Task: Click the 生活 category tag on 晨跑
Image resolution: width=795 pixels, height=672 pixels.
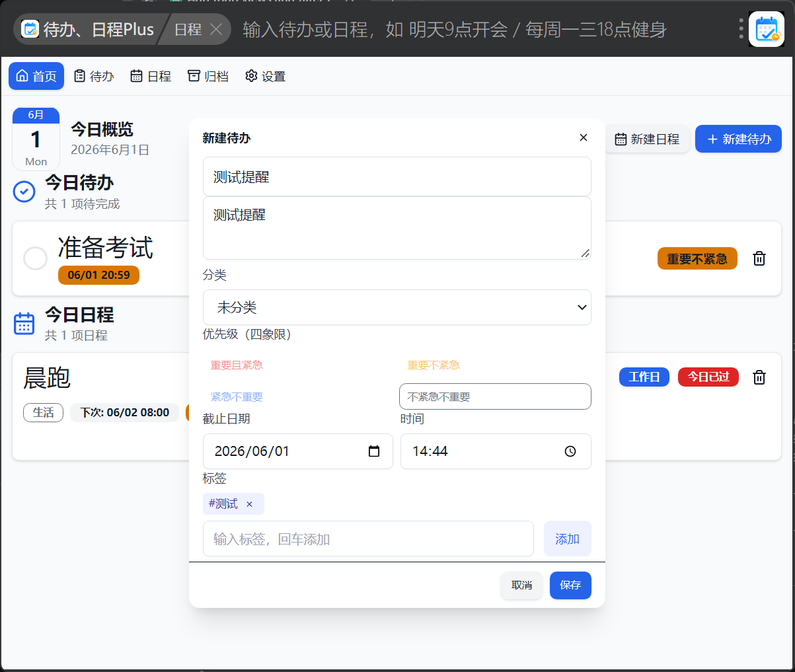Action: [x=43, y=412]
